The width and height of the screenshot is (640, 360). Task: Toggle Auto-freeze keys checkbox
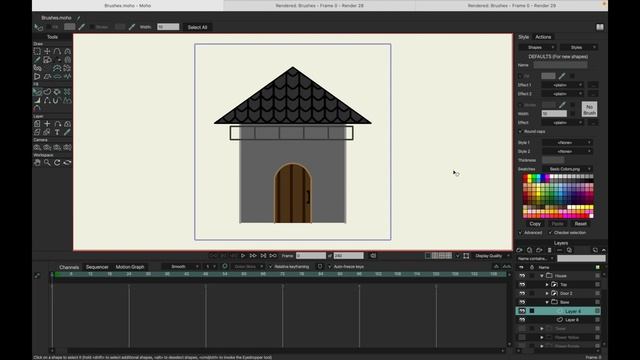coord(330,267)
